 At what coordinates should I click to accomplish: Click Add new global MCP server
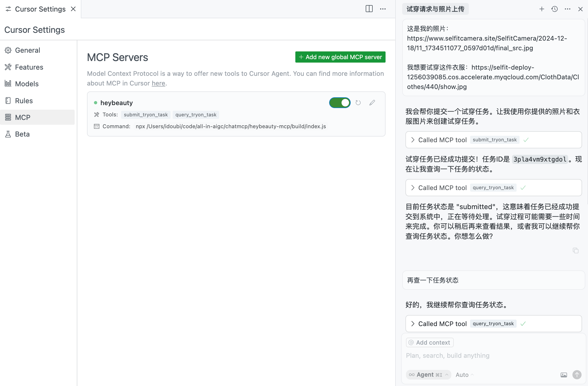(340, 57)
